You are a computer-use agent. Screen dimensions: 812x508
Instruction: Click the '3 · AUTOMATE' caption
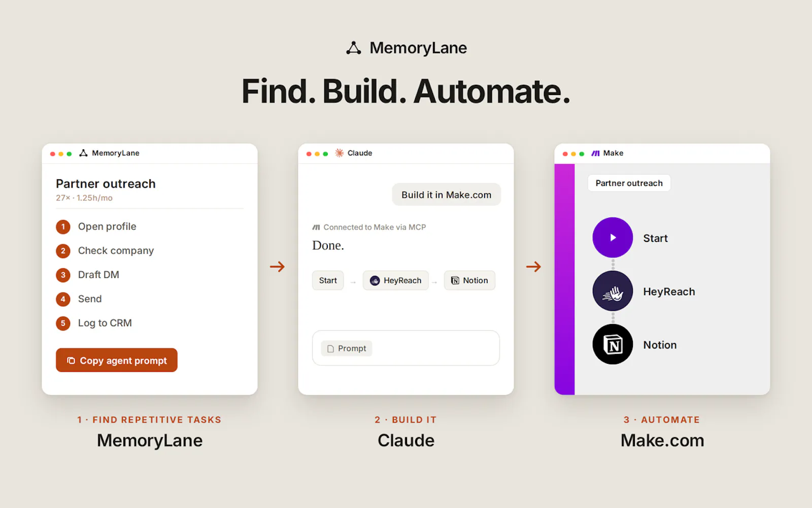pyautogui.click(x=662, y=420)
